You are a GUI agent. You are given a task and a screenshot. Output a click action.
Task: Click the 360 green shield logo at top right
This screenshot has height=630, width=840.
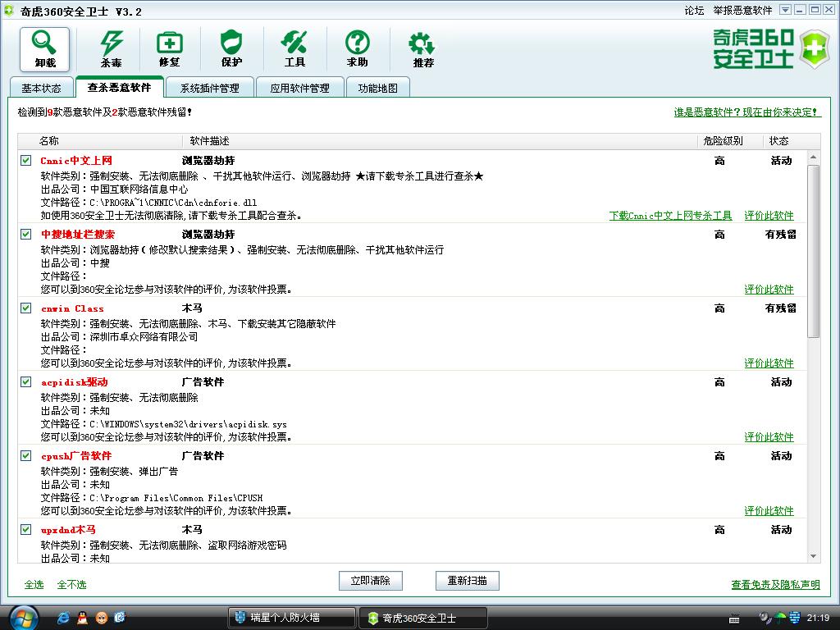pos(815,49)
